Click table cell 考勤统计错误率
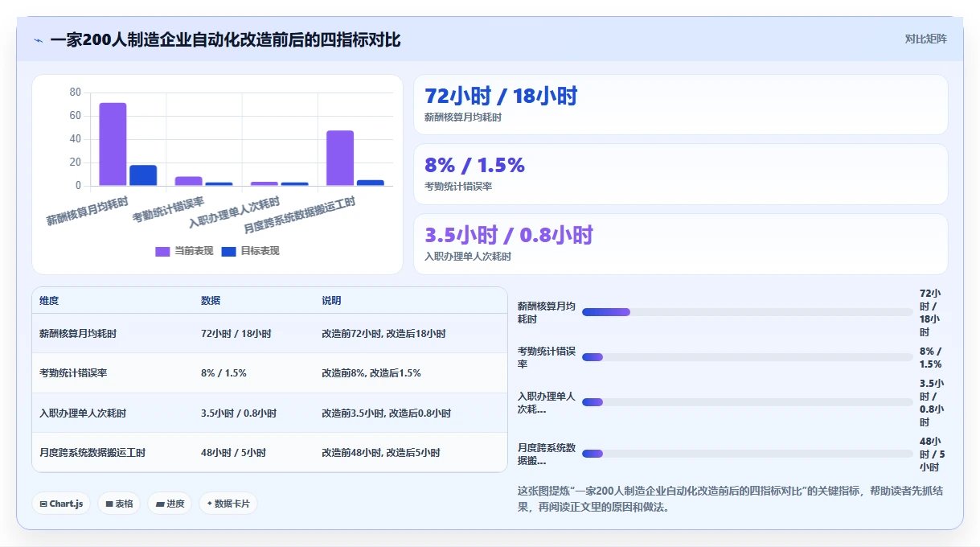The height and width of the screenshot is (547, 980). click(x=73, y=373)
